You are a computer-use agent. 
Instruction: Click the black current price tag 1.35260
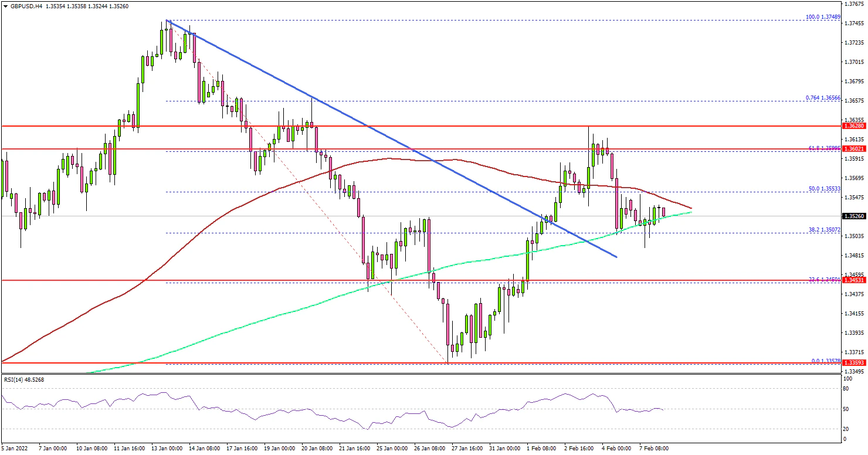click(854, 216)
